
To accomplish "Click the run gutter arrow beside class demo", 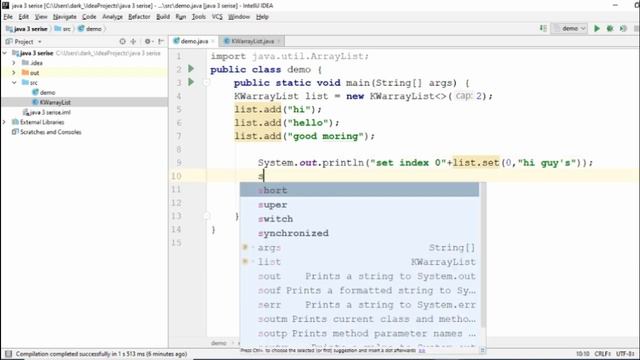I will tap(191, 69).
